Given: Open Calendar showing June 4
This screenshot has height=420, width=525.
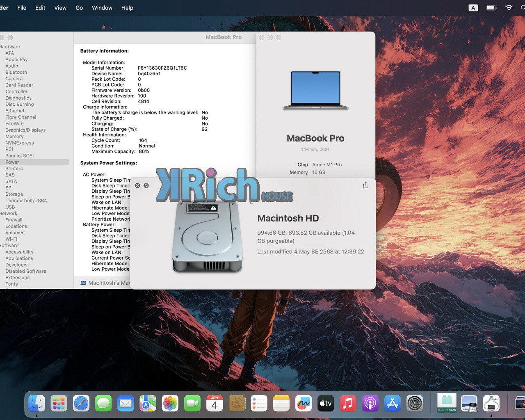Looking at the screenshot, I should (215, 404).
